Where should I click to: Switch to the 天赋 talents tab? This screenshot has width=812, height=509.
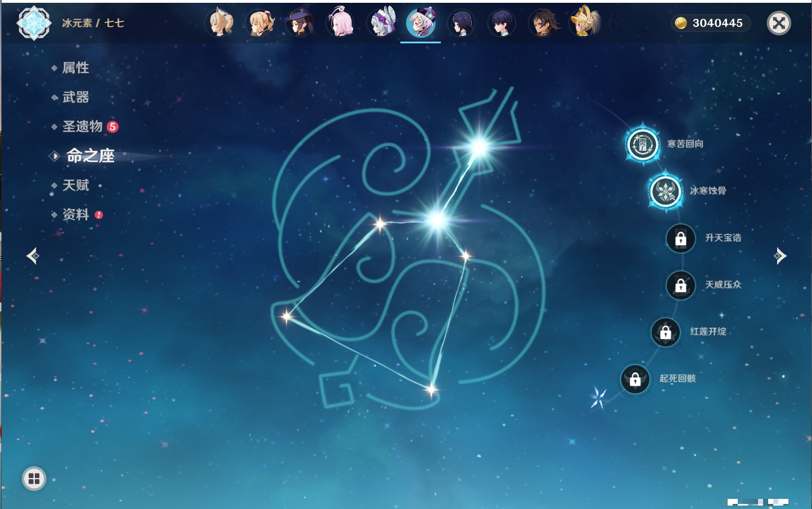coord(75,185)
